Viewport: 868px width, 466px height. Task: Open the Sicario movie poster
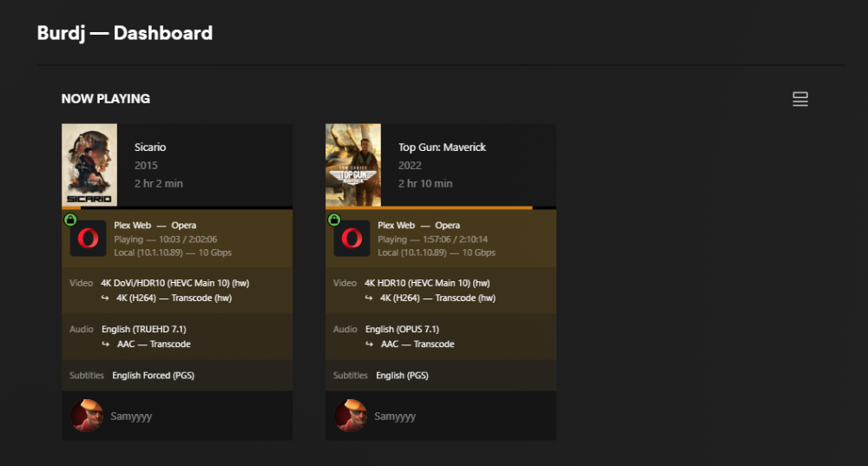tap(89, 165)
